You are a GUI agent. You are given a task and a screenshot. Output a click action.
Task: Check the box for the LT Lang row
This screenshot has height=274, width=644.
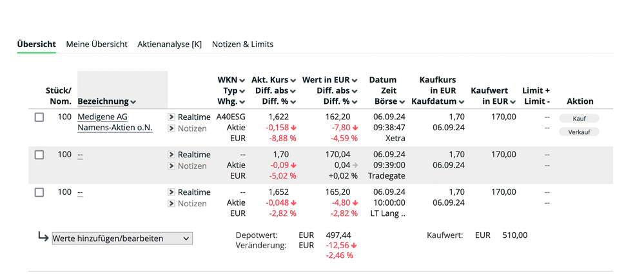click(39, 192)
